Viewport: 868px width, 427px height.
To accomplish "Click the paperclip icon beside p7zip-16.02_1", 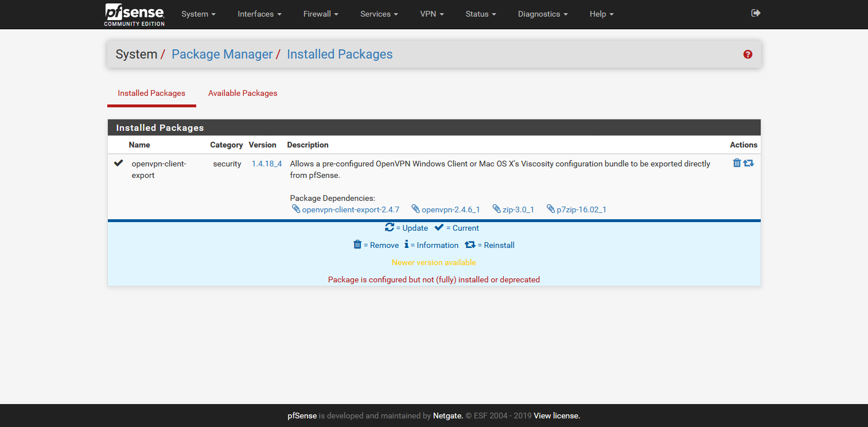I will pyautogui.click(x=551, y=209).
